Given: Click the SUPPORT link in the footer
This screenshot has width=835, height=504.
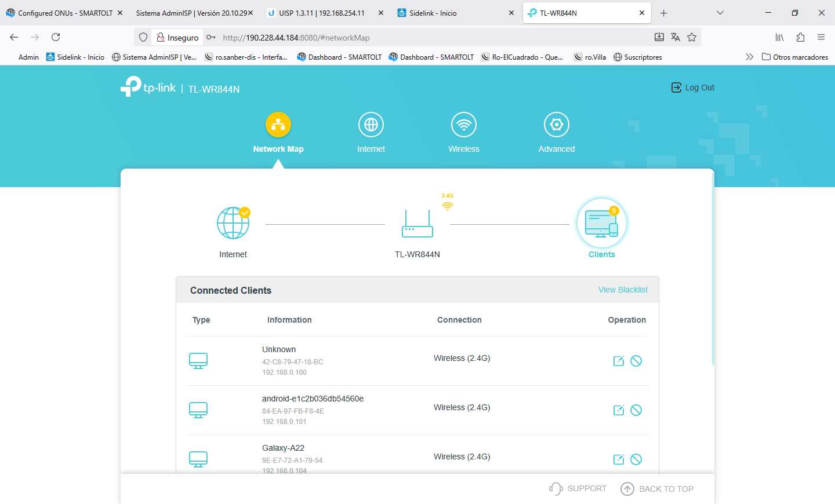Looking at the screenshot, I should 578,488.
